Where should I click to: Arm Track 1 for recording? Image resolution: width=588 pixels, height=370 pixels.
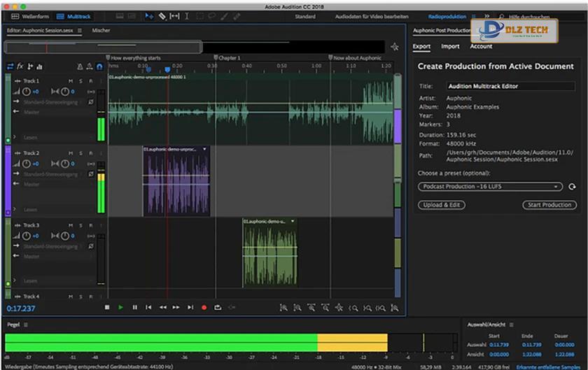point(90,81)
